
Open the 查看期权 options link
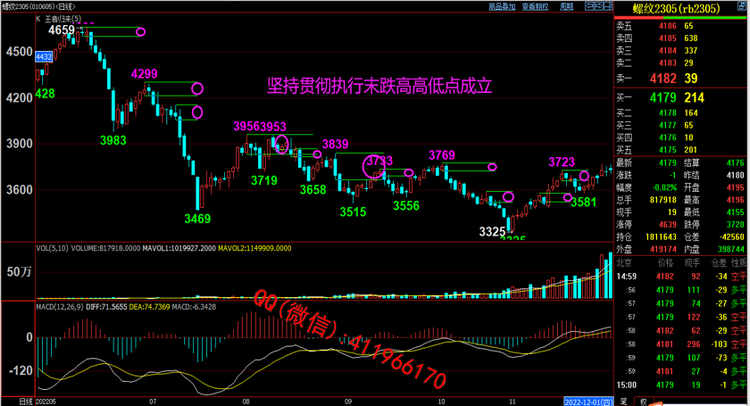pyautogui.click(x=535, y=7)
